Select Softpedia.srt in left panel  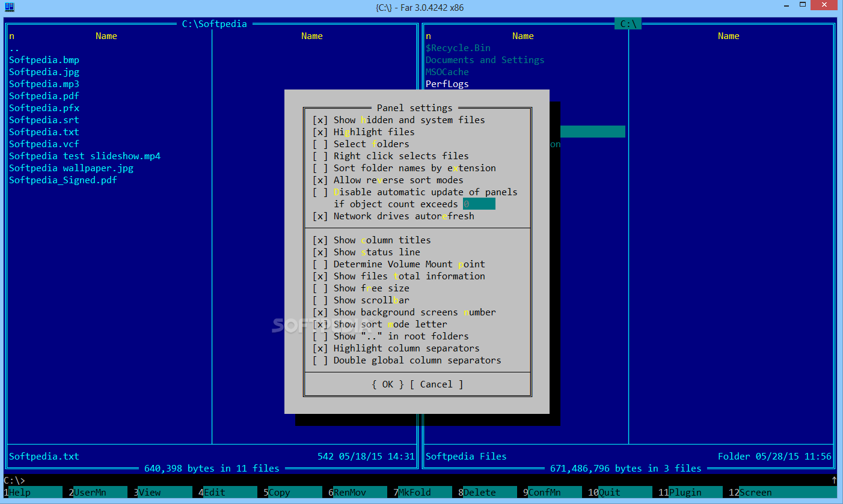(x=44, y=120)
